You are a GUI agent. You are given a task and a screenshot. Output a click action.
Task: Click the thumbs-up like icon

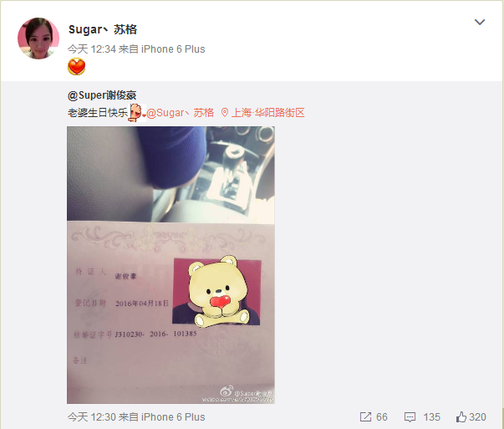click(x=461, y=417)
